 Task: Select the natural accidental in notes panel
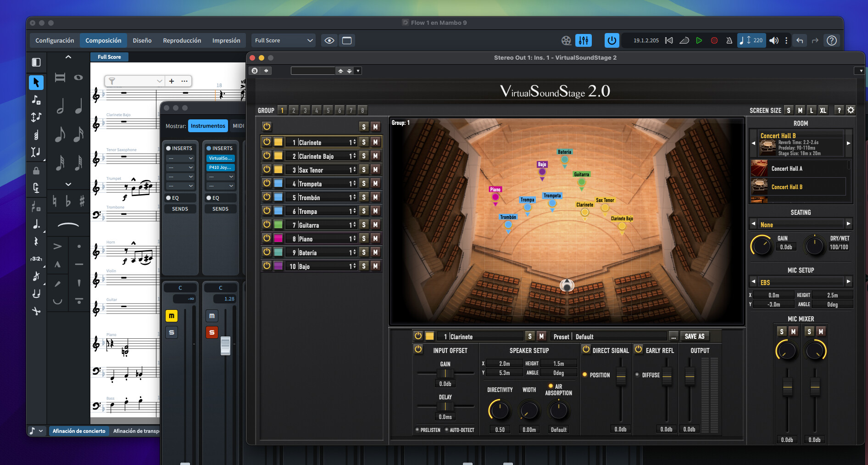pyautogui.click(x=55, y=201)
